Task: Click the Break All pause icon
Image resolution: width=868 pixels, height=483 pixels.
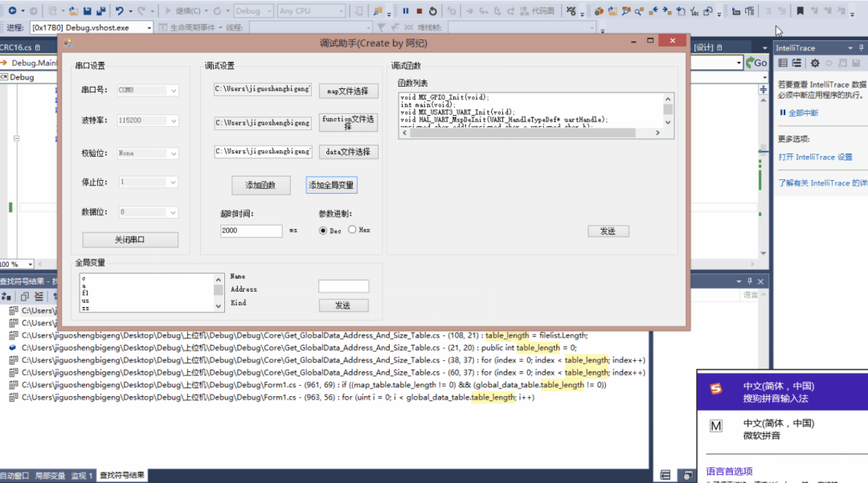Action: coord(406,10)
